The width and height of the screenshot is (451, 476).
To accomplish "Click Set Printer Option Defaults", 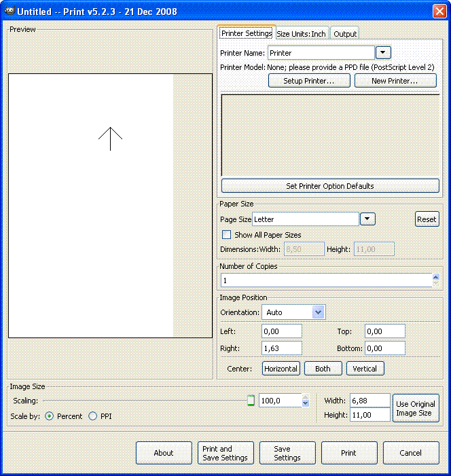I will [x=330, y=186].
